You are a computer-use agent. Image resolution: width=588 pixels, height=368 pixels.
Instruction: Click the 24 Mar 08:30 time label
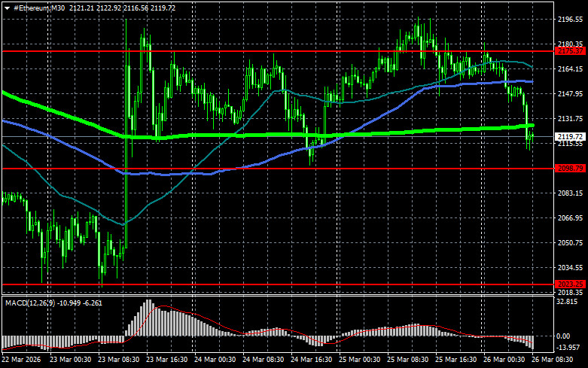[x=264, y=360]
